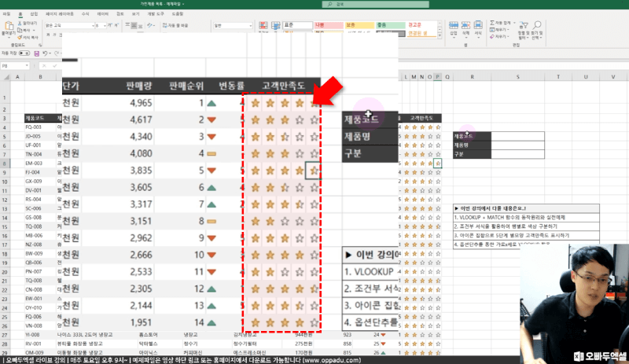Screen dimensions: 629x364
Task: Click the Cut (잘라내기) scissors icon
Action: [20, 24]
